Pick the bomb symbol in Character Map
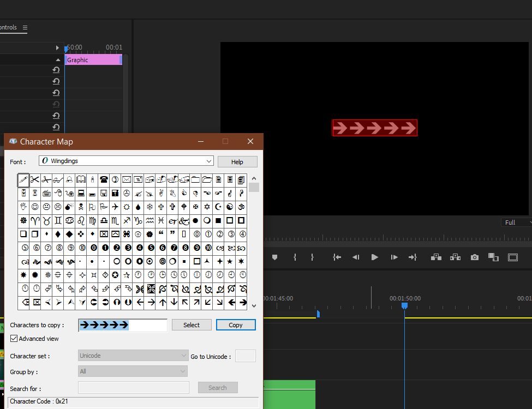The image size is (532, 409). pos(69,207)
